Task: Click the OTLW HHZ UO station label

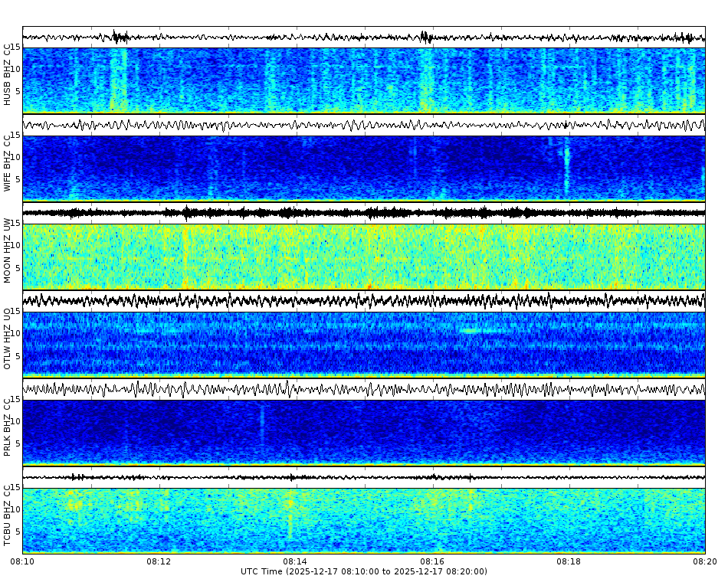Action: coord(8,343)
